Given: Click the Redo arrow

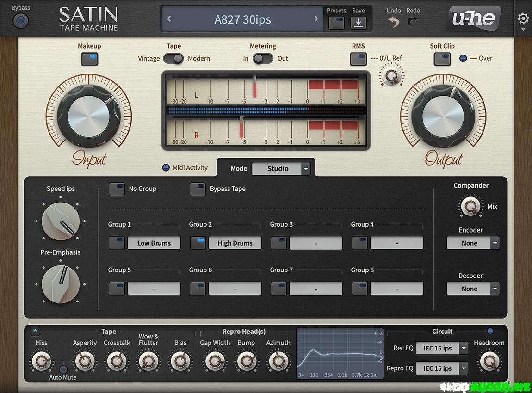Looking at the screenshot, I should pyautogui.click(x=413, y=22).
